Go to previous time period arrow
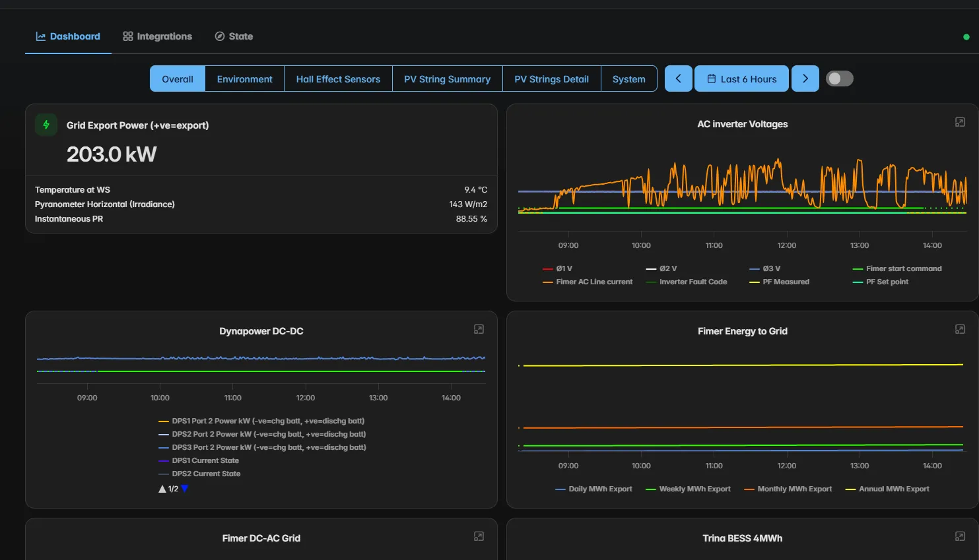The image size is (979, 560). 679,78
